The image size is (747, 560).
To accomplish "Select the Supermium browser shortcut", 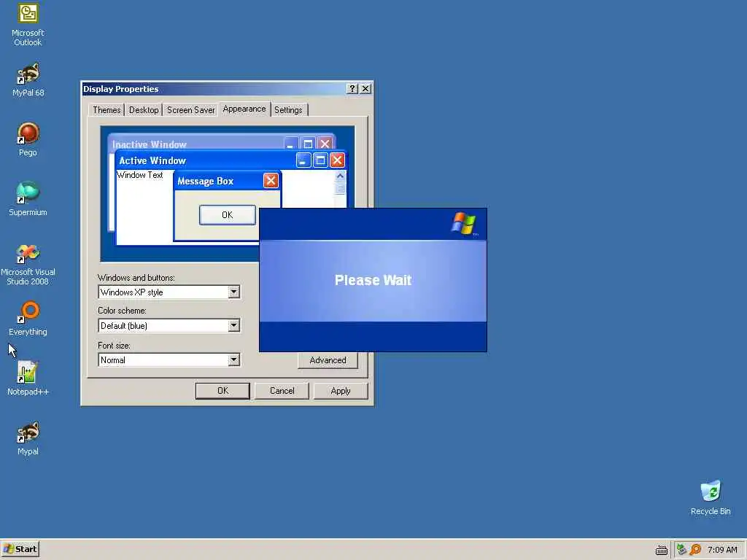I will 28,200.
